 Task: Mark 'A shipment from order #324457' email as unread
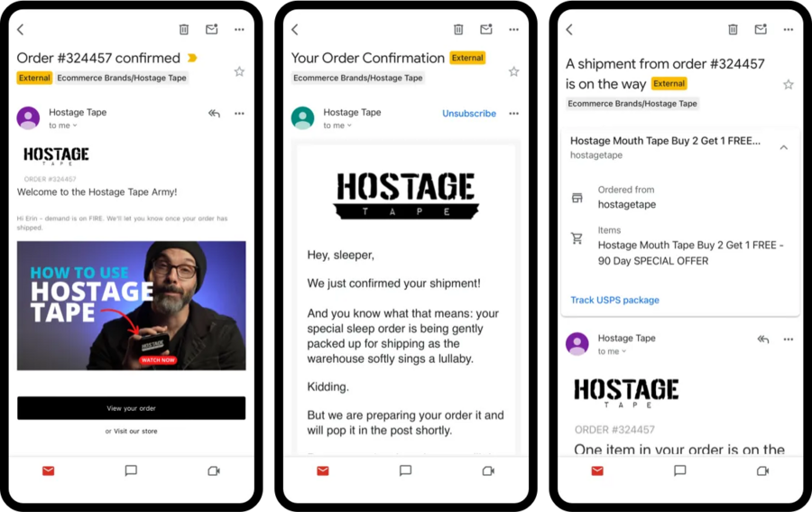tap(761, 29)
